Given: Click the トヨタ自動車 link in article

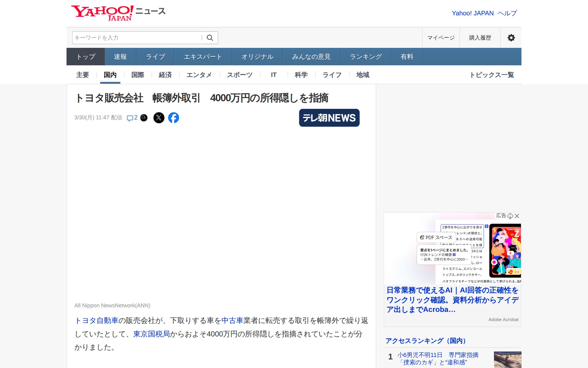Looking at the screenshot, I should click(x=96, y=320).
